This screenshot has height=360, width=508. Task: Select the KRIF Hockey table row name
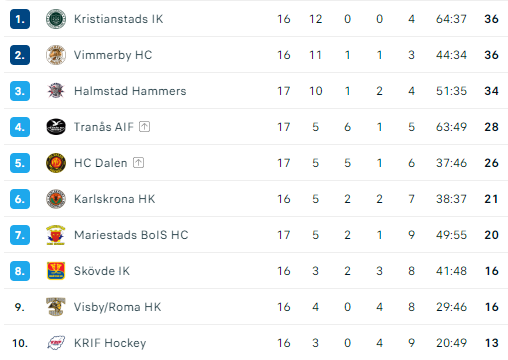(x=110, y=343)
